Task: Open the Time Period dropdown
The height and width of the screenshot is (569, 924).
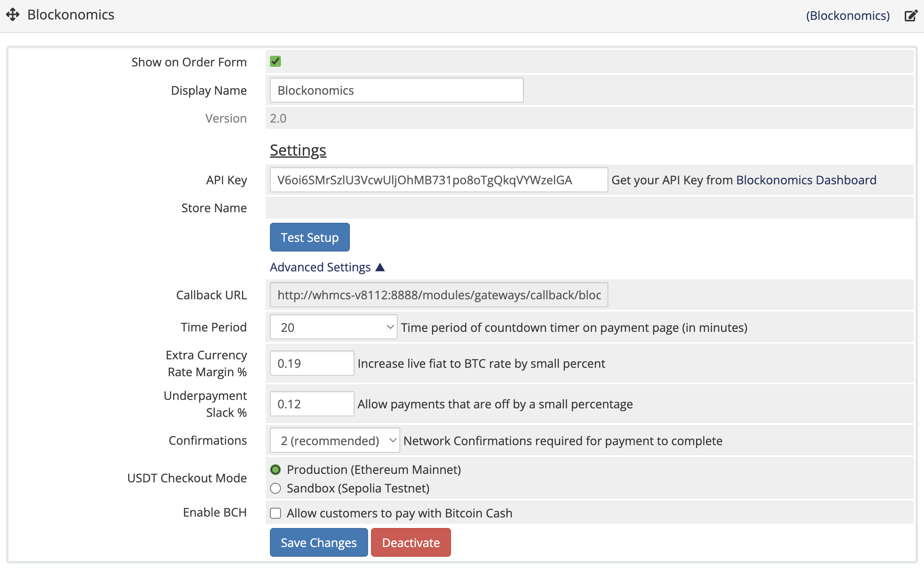Action: [333, 327]
